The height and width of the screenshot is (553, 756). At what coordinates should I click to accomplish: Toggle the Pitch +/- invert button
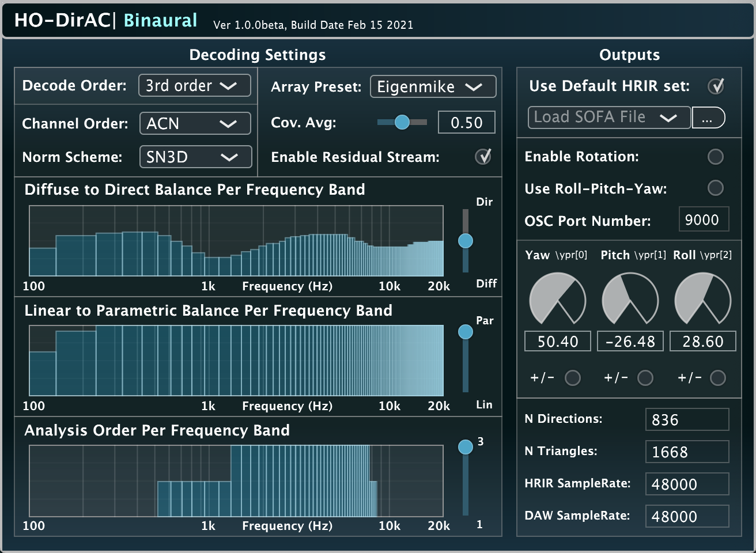[645, 378]
